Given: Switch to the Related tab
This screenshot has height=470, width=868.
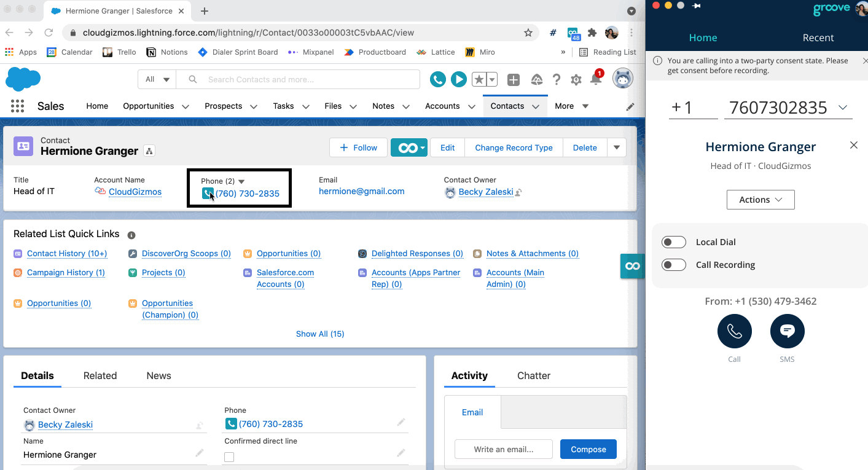Looking at the screenshot, I should (x=100, y=375).
